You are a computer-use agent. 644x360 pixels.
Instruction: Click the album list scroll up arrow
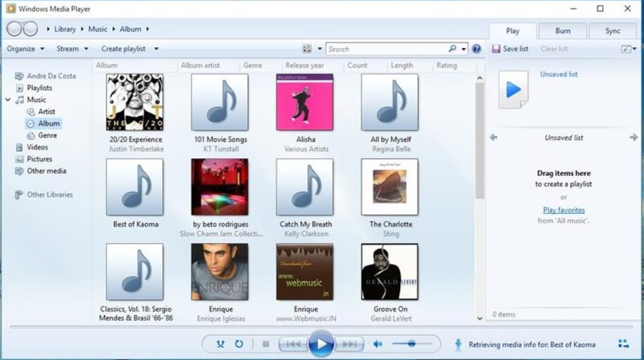pyautogui.click(x=479, y=78)
